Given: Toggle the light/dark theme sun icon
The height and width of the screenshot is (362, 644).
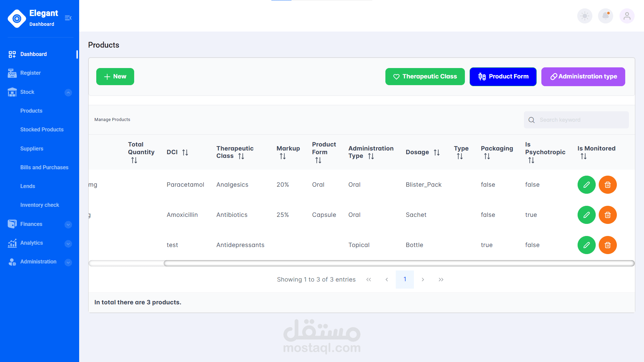Looking at the screenshot, I should pyautogui.click(x=585, y=16).
